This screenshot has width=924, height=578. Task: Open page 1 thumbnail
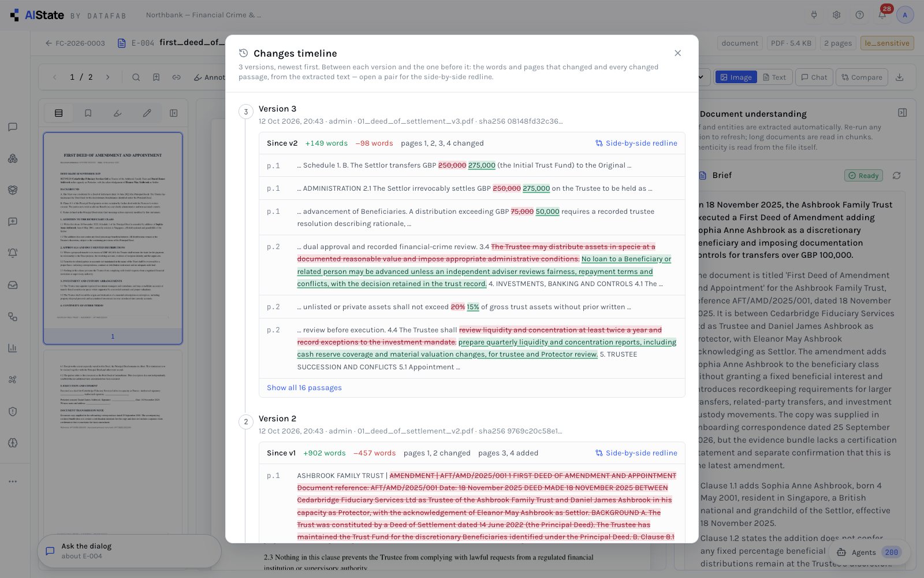pyautogui.click(x=113, y=238)
